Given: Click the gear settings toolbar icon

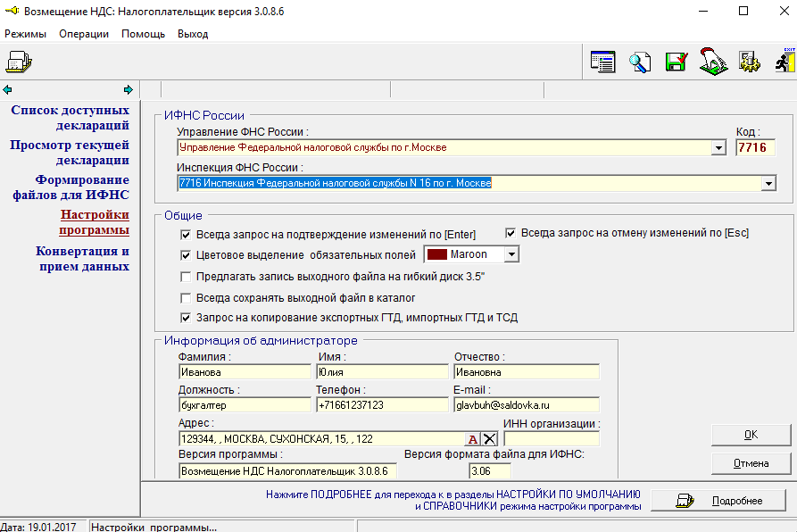Looking at the screenshot, I should click(x=750, y=62).
